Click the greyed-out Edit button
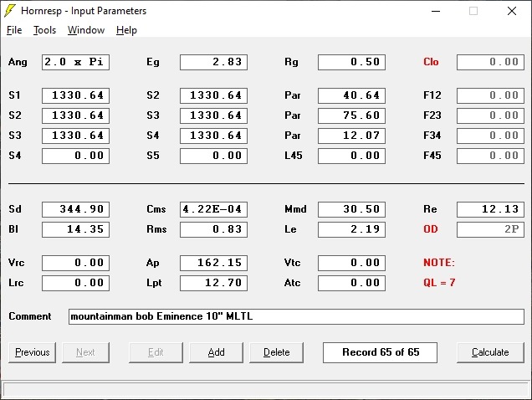 156,352
